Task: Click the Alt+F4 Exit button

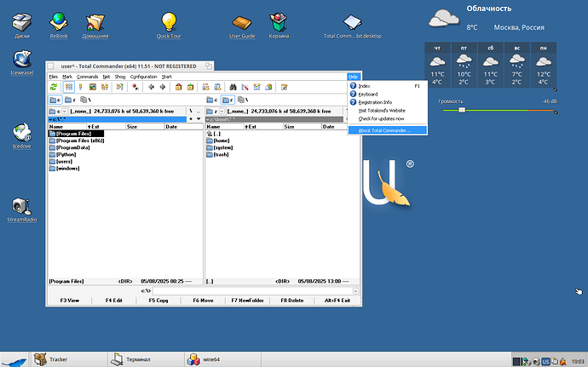Action: [x=337, y=301]
